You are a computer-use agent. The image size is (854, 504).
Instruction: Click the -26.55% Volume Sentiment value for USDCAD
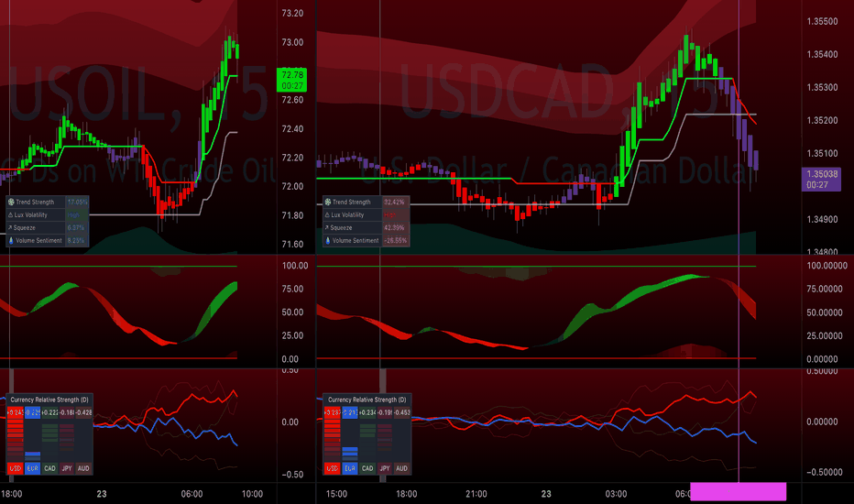[x=396, y=240]
